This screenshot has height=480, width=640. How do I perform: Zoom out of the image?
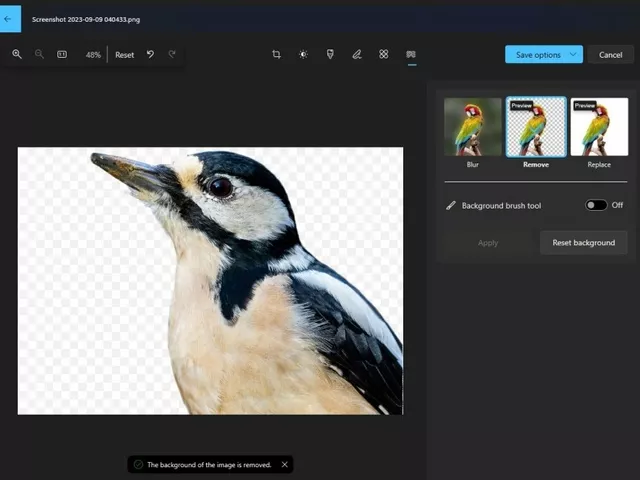click(x=39, y=54)
